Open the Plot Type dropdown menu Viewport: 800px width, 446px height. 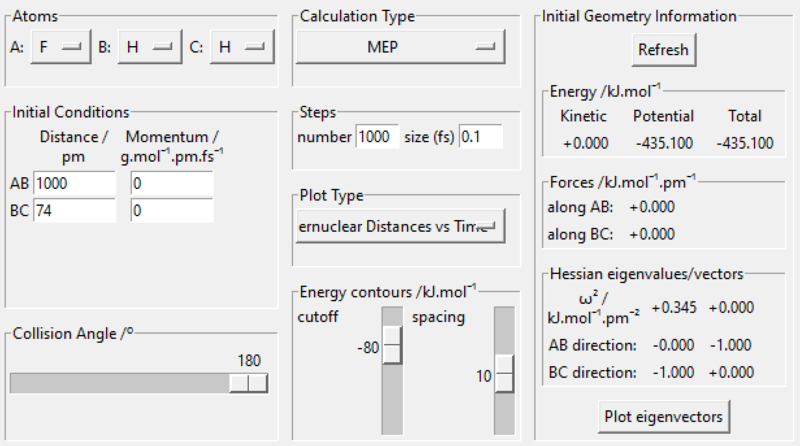pos(400,226)
